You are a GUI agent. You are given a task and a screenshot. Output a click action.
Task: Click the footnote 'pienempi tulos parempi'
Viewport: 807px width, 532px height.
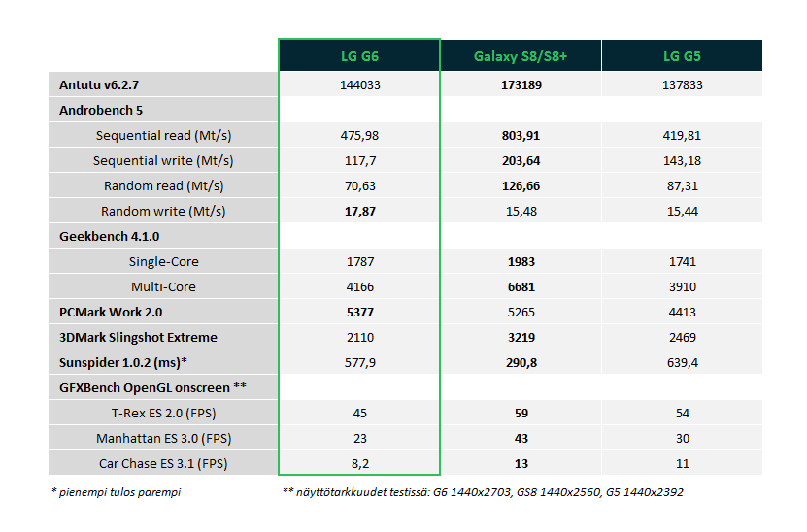coord(117,492)
